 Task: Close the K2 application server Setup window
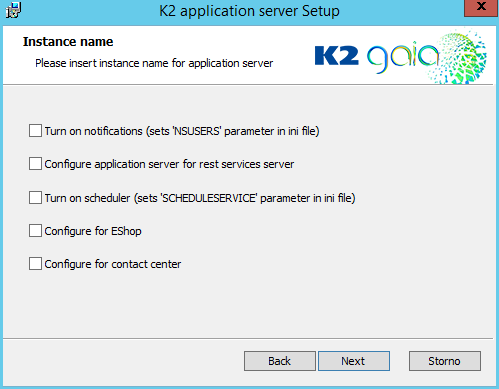481,7
